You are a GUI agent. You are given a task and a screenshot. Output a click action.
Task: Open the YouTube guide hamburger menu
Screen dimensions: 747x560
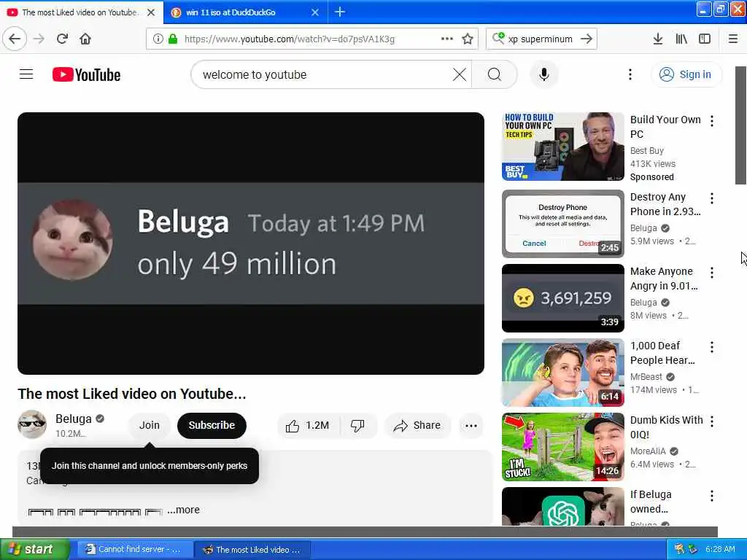(26, 74)
